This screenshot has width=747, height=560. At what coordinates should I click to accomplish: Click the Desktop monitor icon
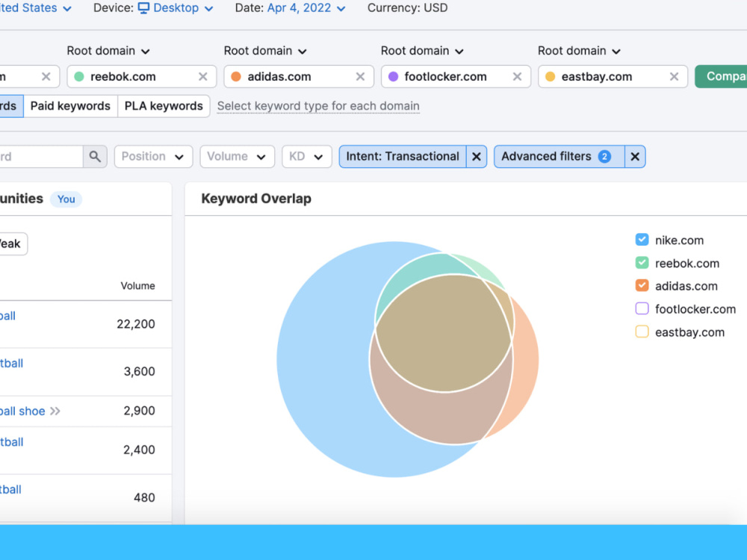[x=143, y=8]
